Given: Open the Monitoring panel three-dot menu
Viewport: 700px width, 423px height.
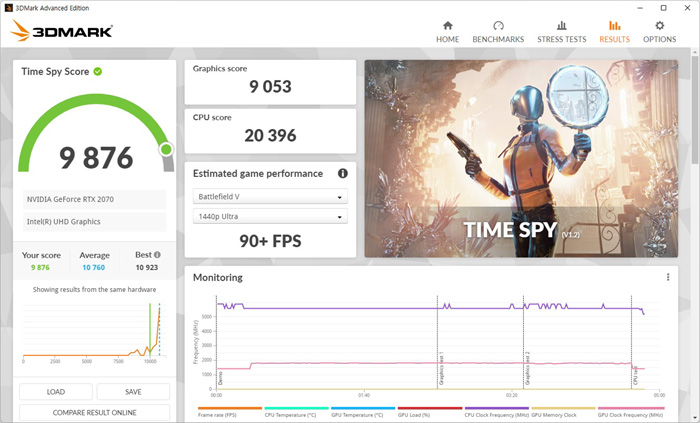Looking at the screenshot, I should pos(668,277).
